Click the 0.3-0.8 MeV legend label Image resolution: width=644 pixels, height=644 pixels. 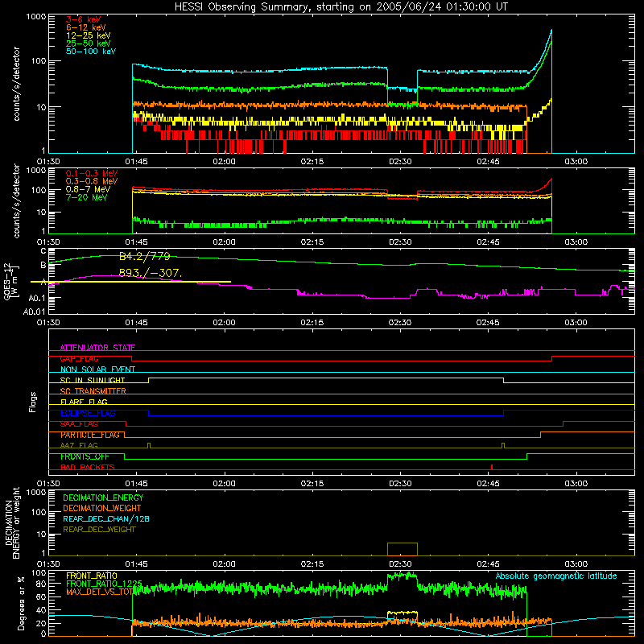tap(92, 181)
